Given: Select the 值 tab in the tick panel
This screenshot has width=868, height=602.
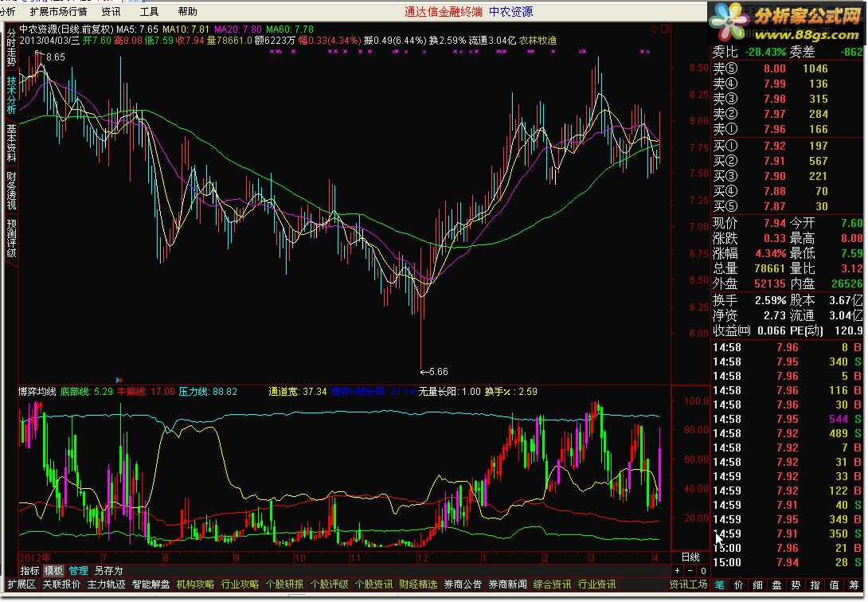Looking at the screenshot, I should tap(835, 584).
